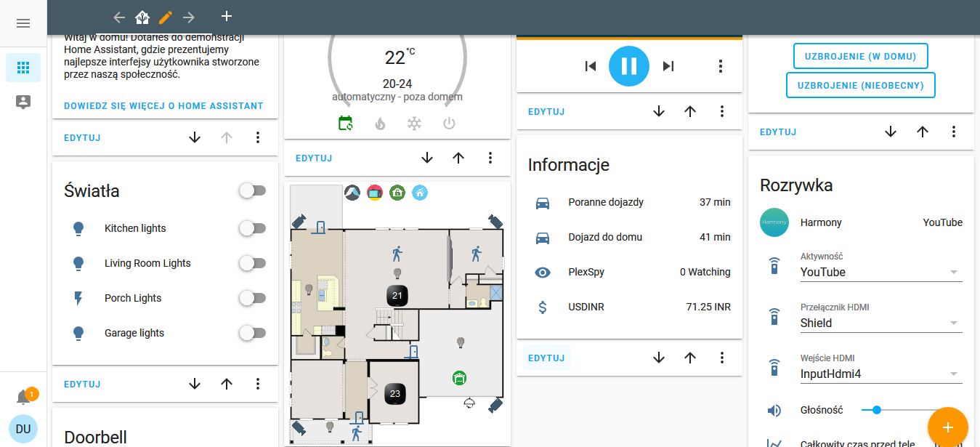Image resolution: width=980 pixels, height=447 pixels.
Task: Click the plus icon in top bar
Action: 227,17
